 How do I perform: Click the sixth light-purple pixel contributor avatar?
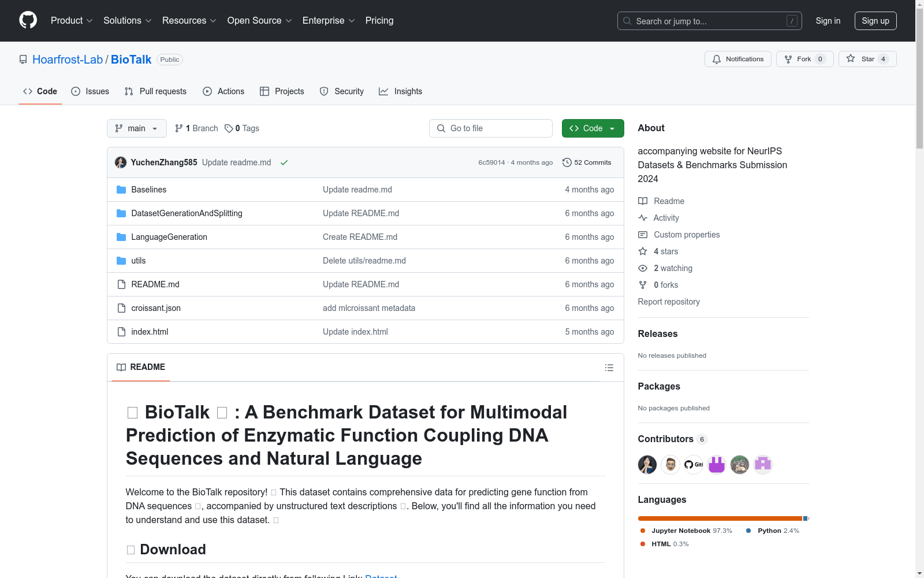763,465
